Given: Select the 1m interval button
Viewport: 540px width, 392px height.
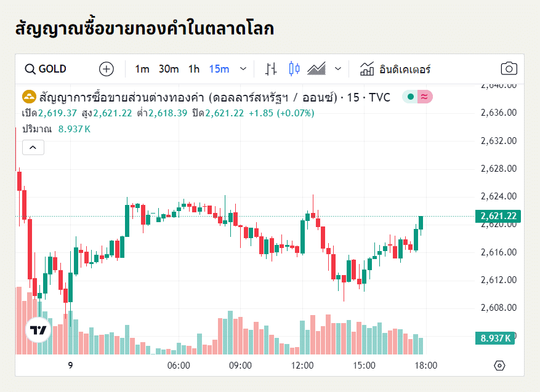Looking at the screenshot, I should (x=142, y=69).
